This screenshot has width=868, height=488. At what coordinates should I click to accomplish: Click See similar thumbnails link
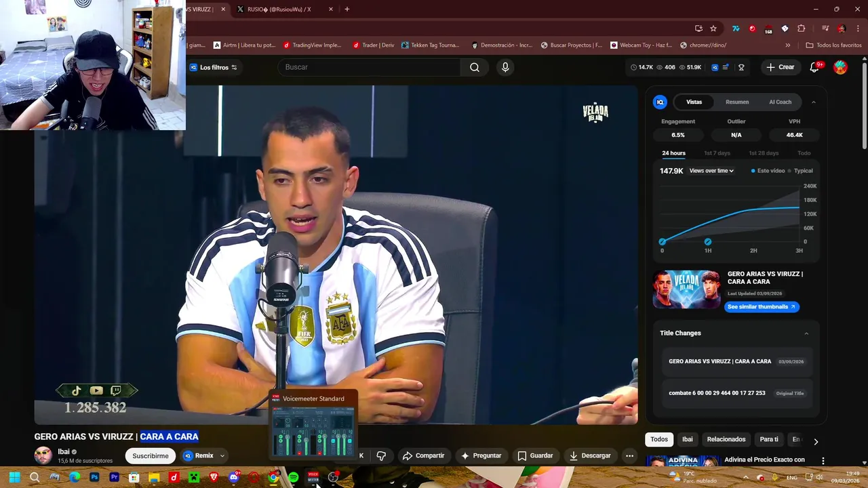pos(762,307)
